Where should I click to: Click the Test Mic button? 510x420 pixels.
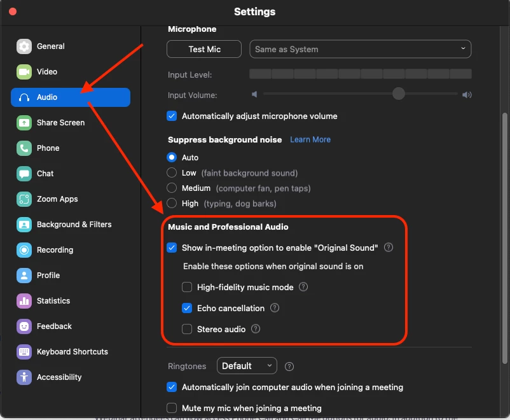(204, 49)
